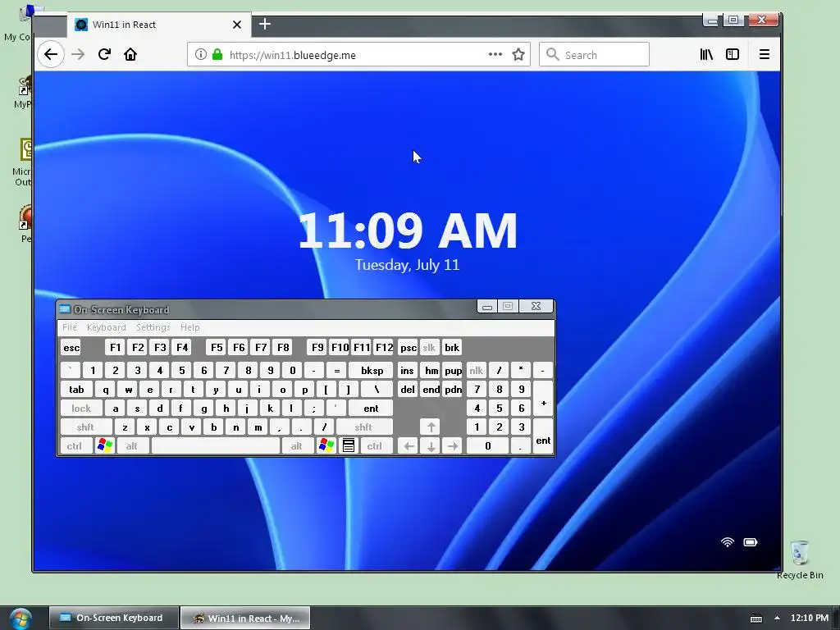Click the pup page up key
The height and width of the screenshot is (630, 840).
453,371
